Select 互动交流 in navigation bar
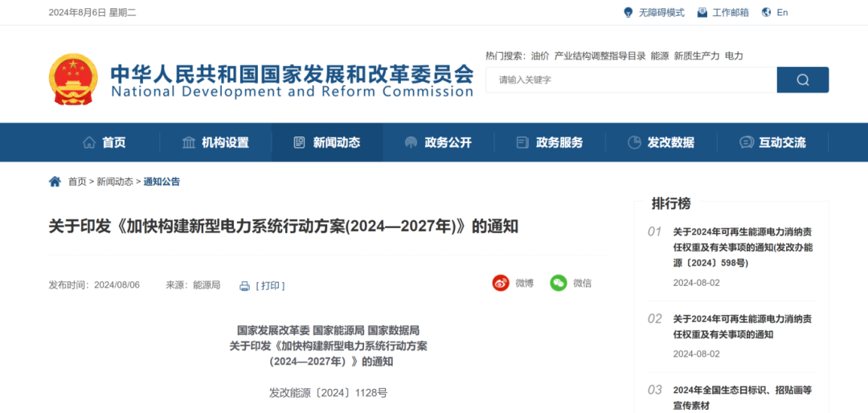Viewport: 868px width, 413px height. (772, 142)
